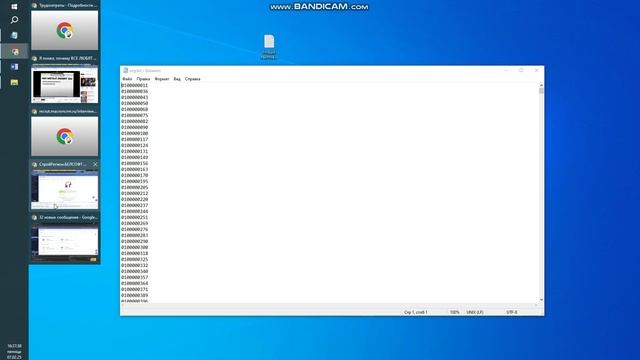Screen dimensions: 640x360
Task: Open File Explorer from the taskbar
Action: click(x=14, y=82)
